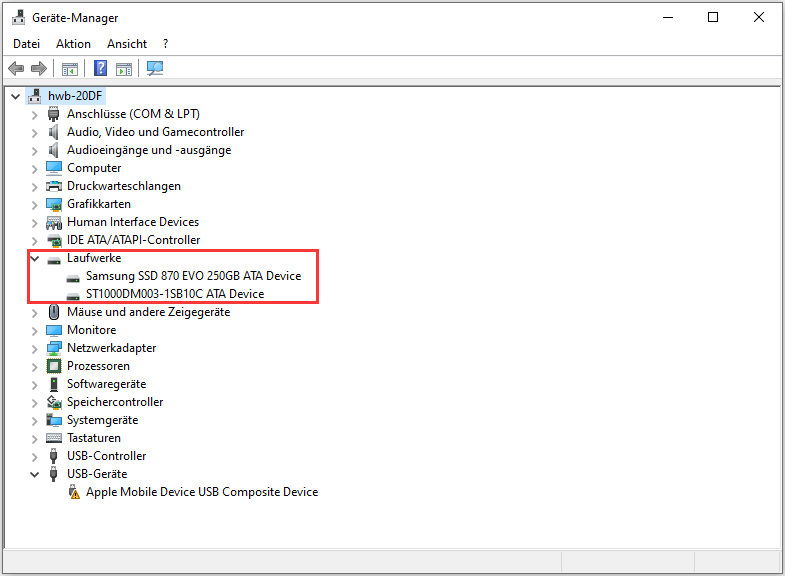785x576 pixels.
Task: Select the Mäuse und andere Zeigegeräte item
Action: pyautogui.click(x=148, y=312)
